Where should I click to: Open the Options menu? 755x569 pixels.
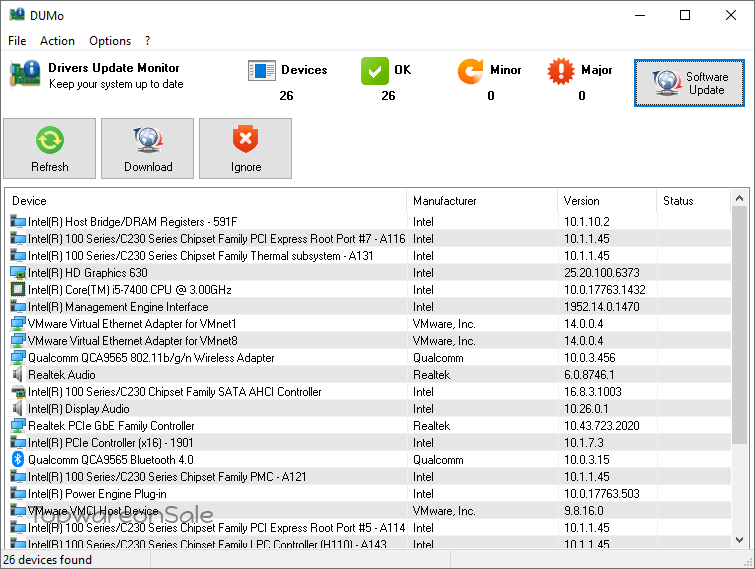[x=110, y=41]
